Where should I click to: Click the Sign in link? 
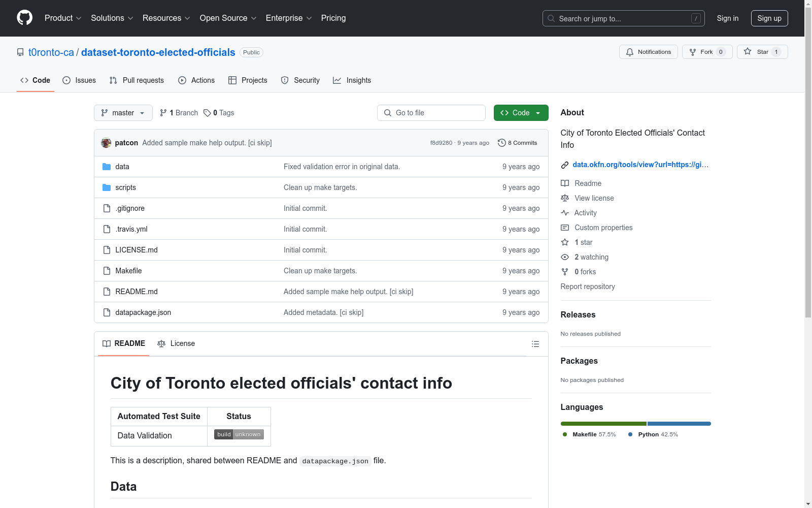[728, 18]
